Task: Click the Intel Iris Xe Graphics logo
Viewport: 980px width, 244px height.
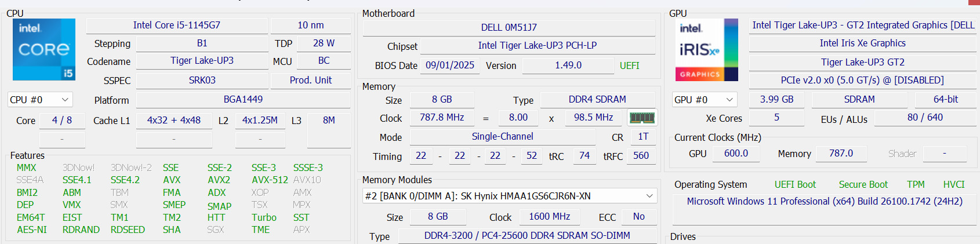Action: (x=707, y=50)
